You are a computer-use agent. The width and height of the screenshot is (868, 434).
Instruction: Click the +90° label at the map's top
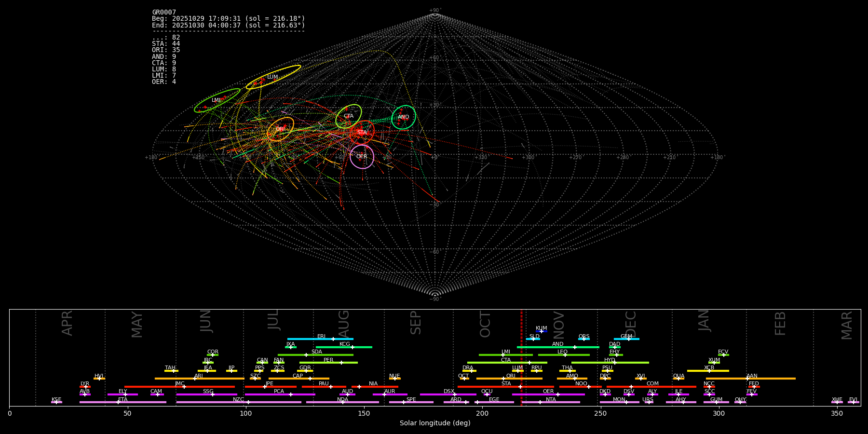tap(435, 11)
